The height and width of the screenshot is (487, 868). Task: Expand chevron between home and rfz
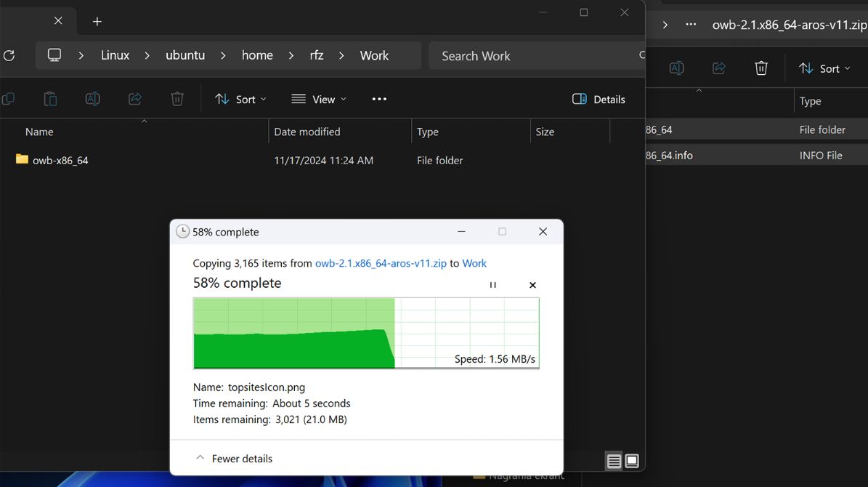click(291, 55)
